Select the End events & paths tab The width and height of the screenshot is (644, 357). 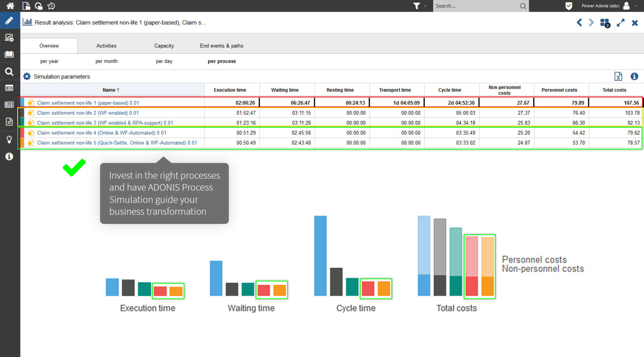[x=221, y=46]
